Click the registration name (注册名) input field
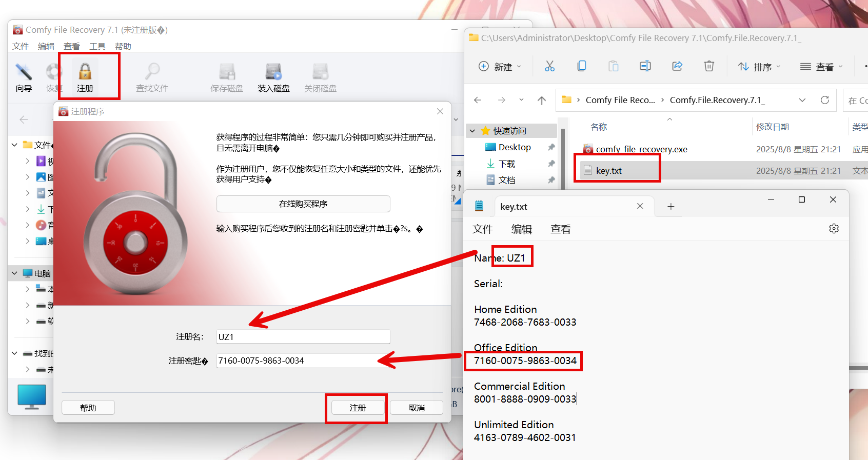 303,337
